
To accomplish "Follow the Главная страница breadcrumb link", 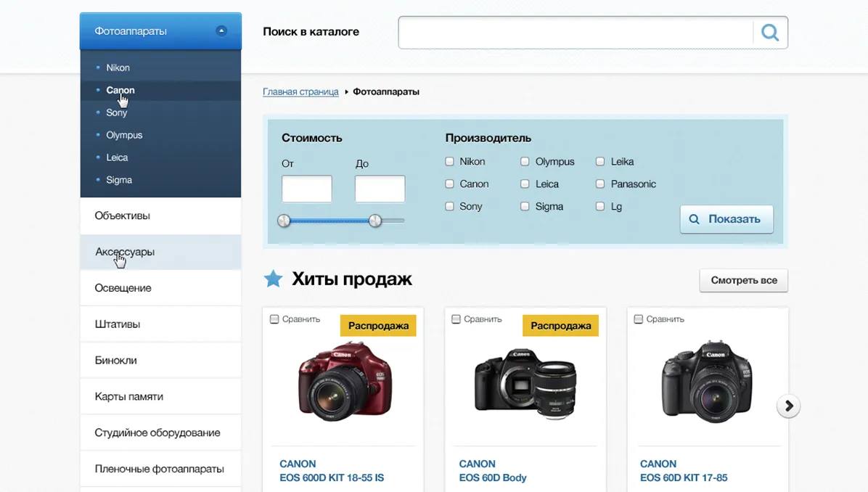I will pyautogui.click(x=300, y=92).
